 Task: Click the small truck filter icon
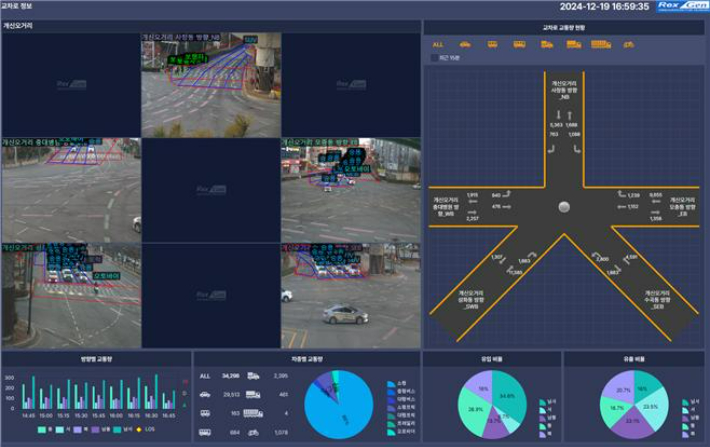tap(546, 44)
